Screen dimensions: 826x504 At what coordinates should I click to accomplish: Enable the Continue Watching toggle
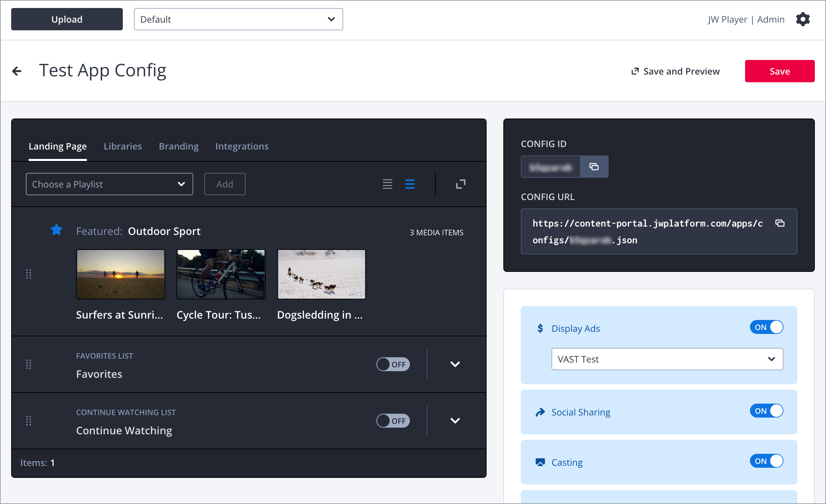pyautogui.click(x=393, y=421)
